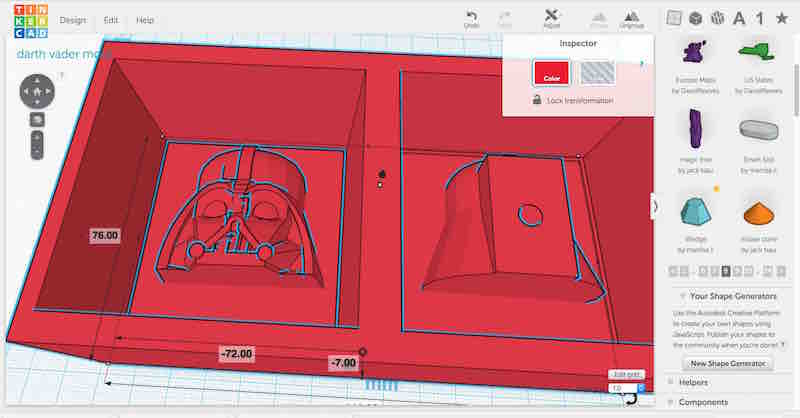
Task: Click the 76.00 dimension label
Action: (x=105, y=235)
